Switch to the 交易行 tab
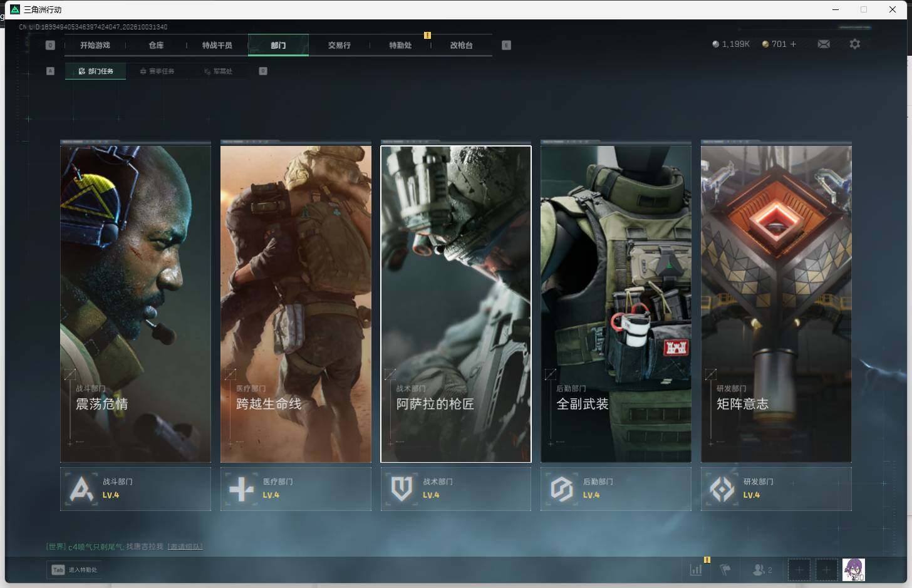This screenshot has width=912, height=588. click(x=339, y=45)
